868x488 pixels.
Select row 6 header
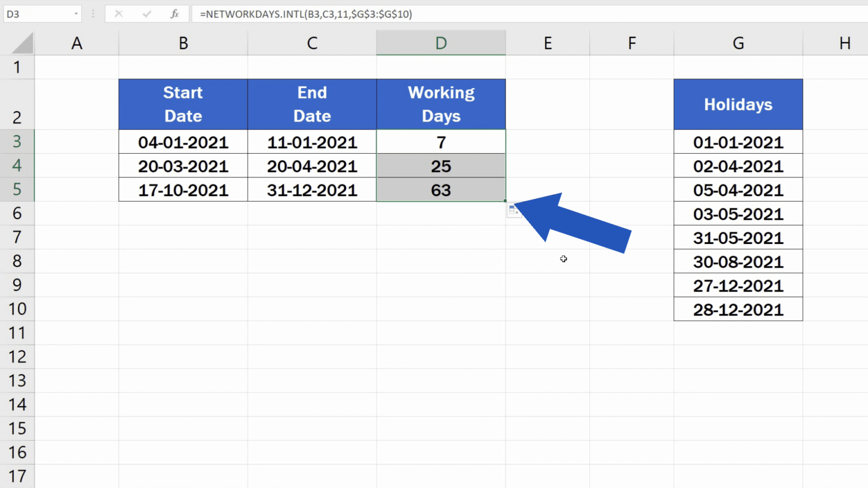pyautogui.click(x=17, y=213)
